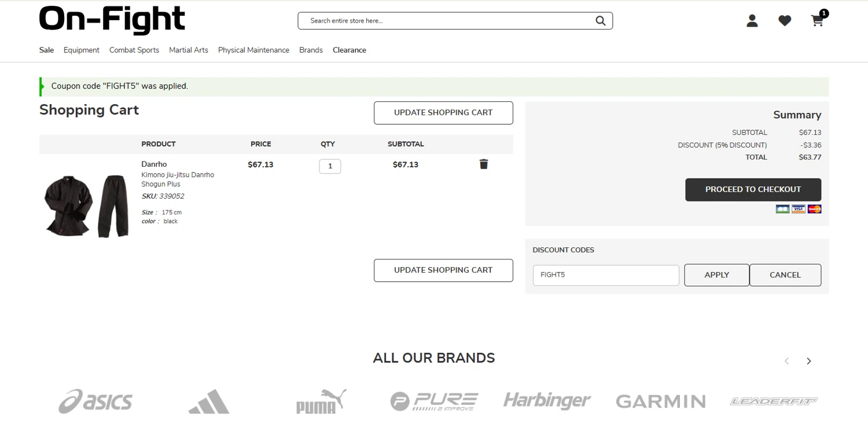Click the item price $67.13 in Price column
This screenshot has height=424, width=868.
pos(260,165)
